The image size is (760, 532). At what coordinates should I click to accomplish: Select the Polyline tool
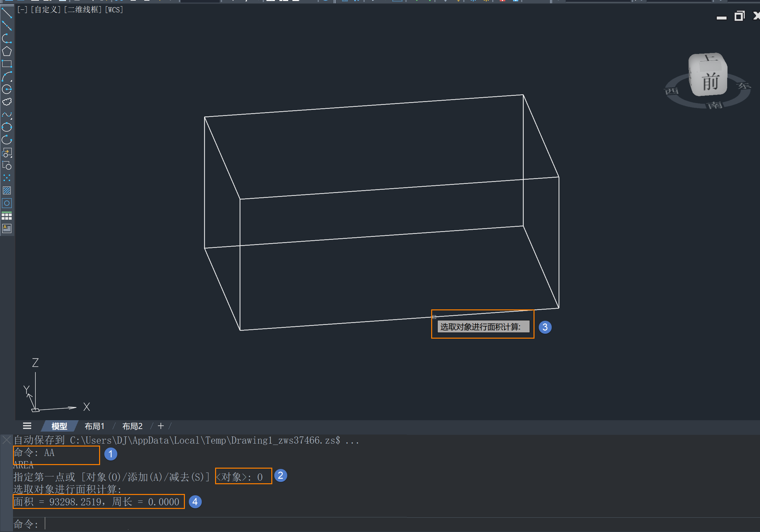click(x=6, y=38)
